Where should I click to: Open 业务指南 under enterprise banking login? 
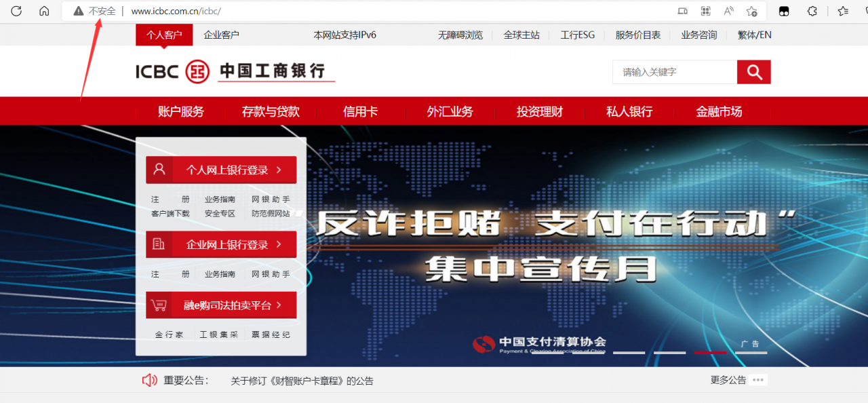[220, 274]
